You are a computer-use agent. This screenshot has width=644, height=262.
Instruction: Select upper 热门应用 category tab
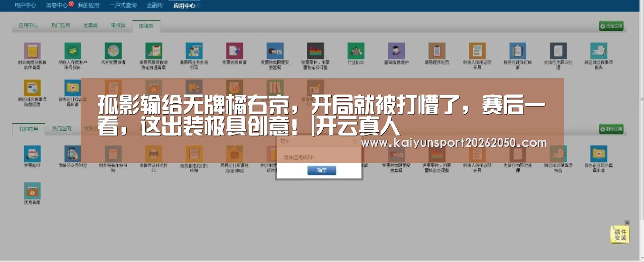click(x=61, y=26)
